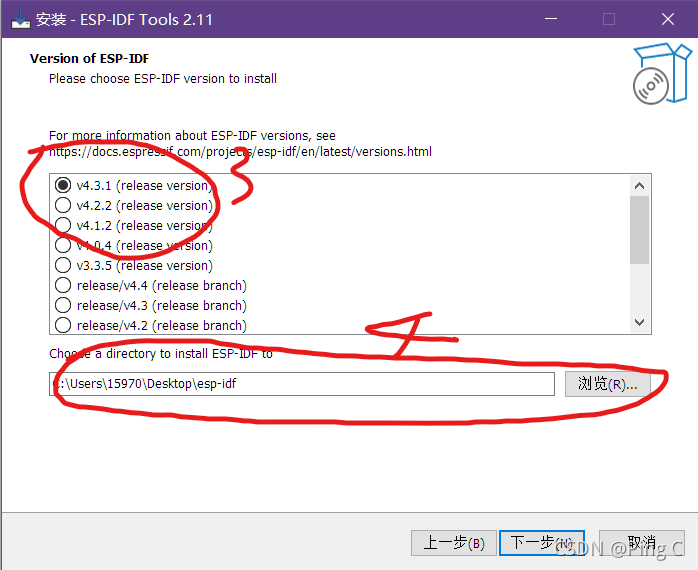Choose v4.1.2 release version option
Image resolution: width=698 pixels, height=570 pixels.
(63, 225)
